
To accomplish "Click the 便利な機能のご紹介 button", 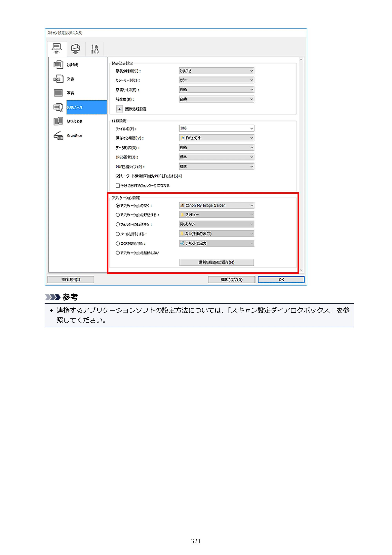I will tap(216, 262).
